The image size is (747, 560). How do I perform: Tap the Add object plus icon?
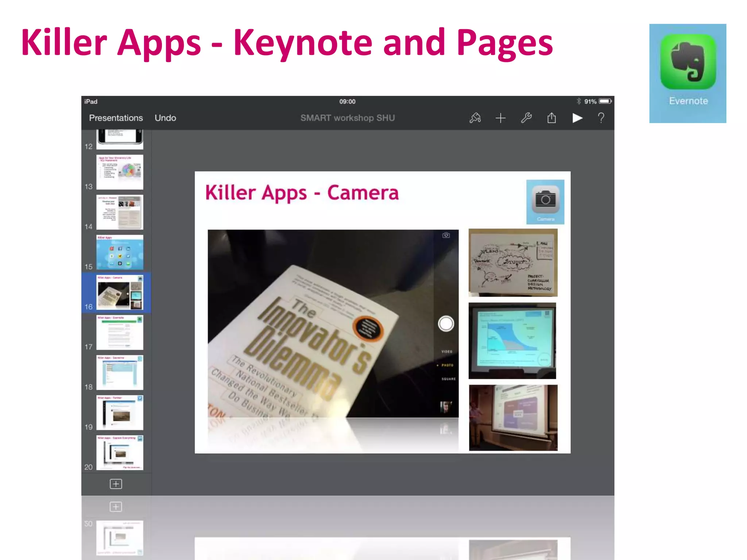point(500,118)
